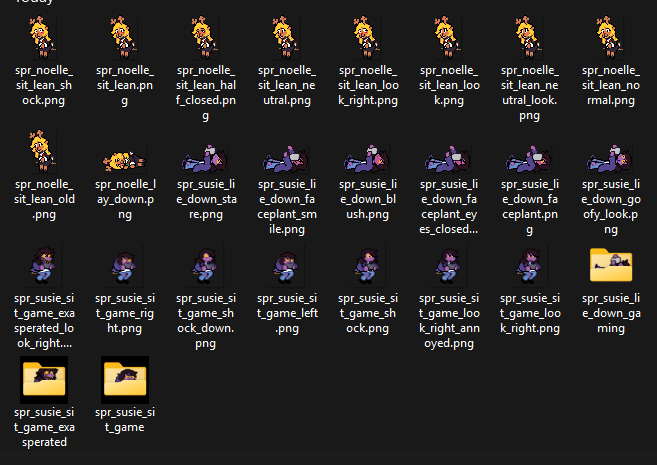Select the spr_noelle_sit_lean_look.png file icon
The width and height of the screenshot is (657, 465).
[449, 37]
